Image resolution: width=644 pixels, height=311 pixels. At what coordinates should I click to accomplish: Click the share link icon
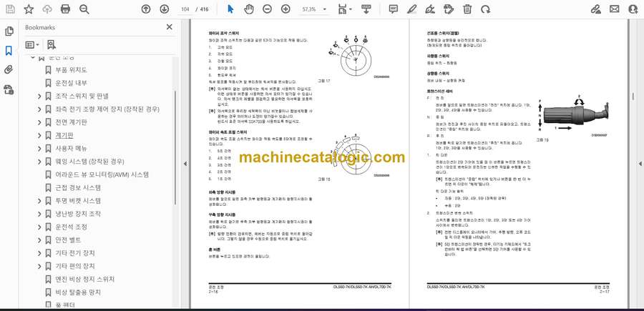point(595,9)
